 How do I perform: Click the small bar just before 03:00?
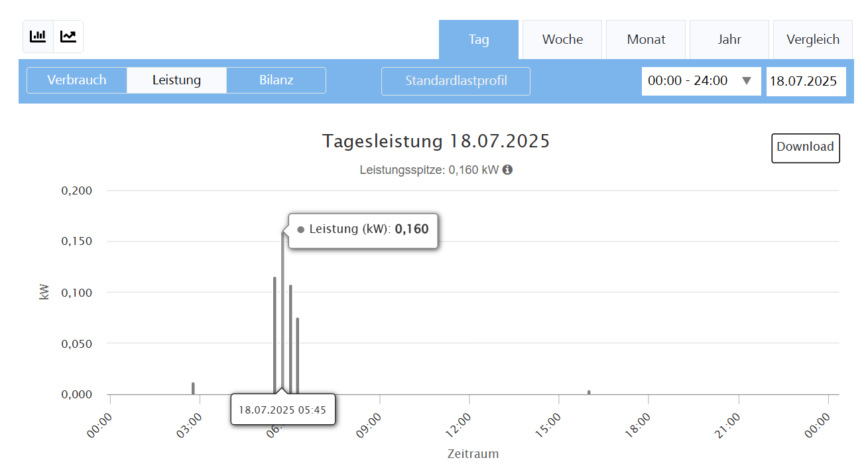click(x=193, y=389)
